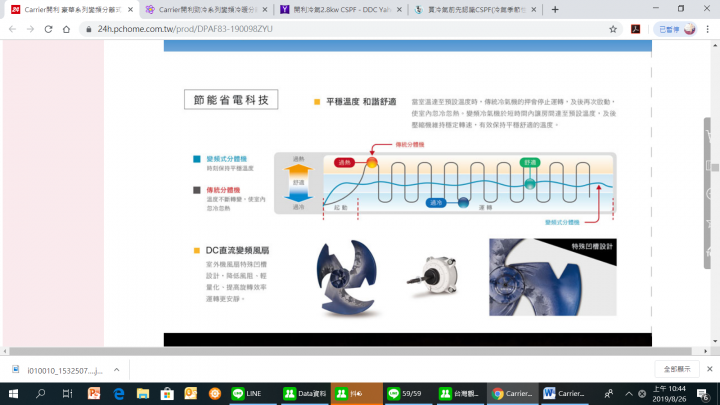Viewport: 720px width, 405px height.
Task: Close the Yahoo CSPF tab
Action: click(399, 9)
